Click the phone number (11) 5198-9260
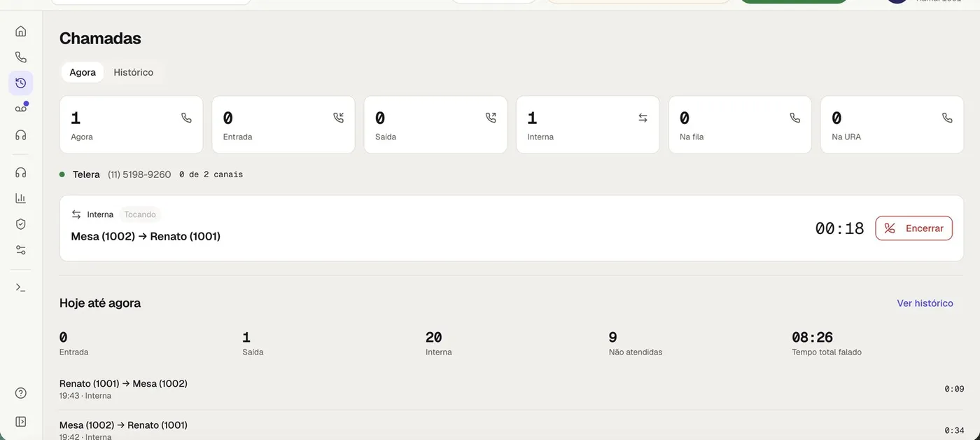Viewport: 980px width, 440px height. point(139,174)
